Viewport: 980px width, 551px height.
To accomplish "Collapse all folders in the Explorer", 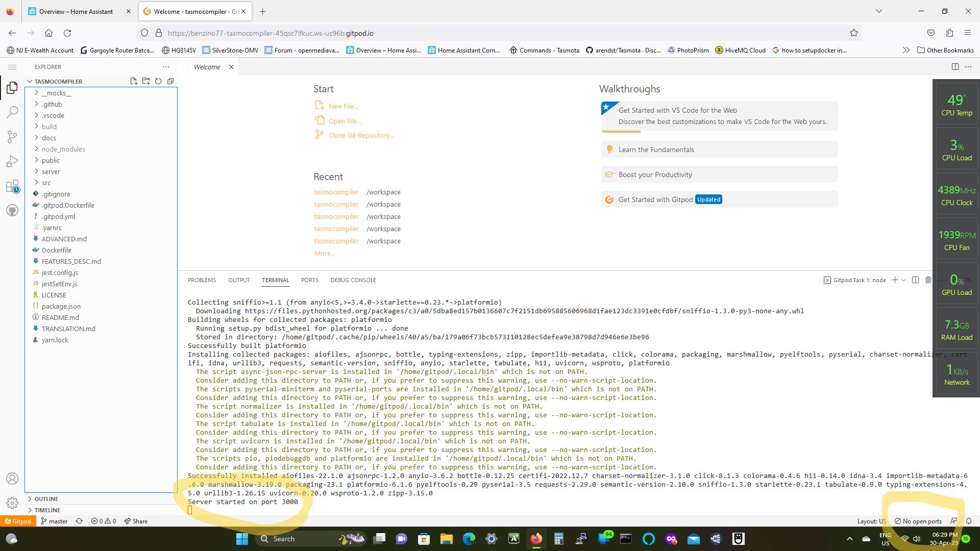I will pos(170,81).
